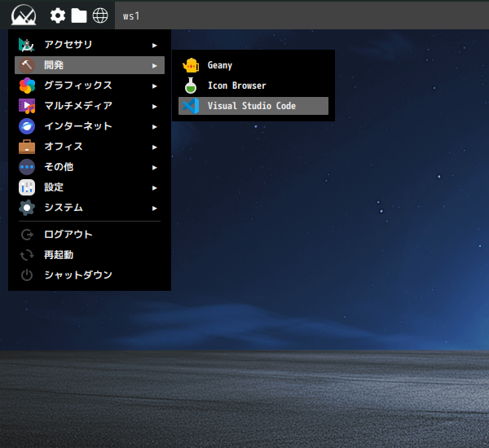
Task: Open file manager folder icon in panel
Action: (x=79, y=15)
